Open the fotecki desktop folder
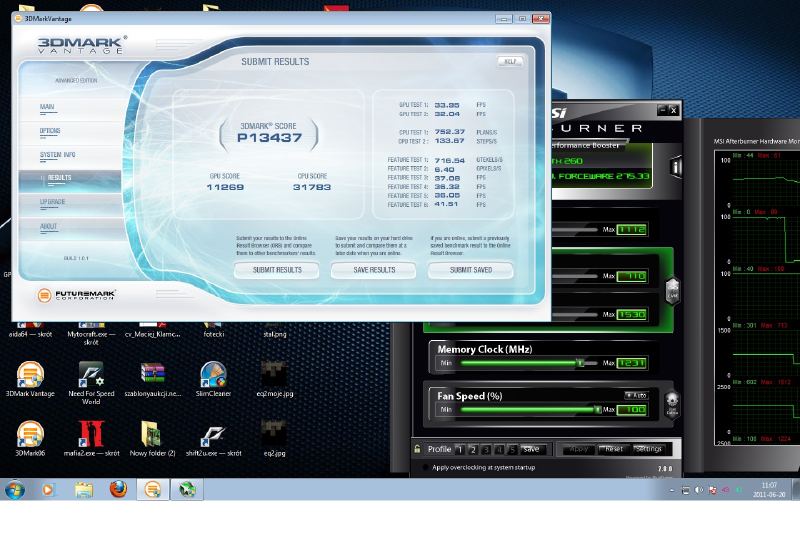800x556 pixels. pyautogui.click(x=213, y=330)
